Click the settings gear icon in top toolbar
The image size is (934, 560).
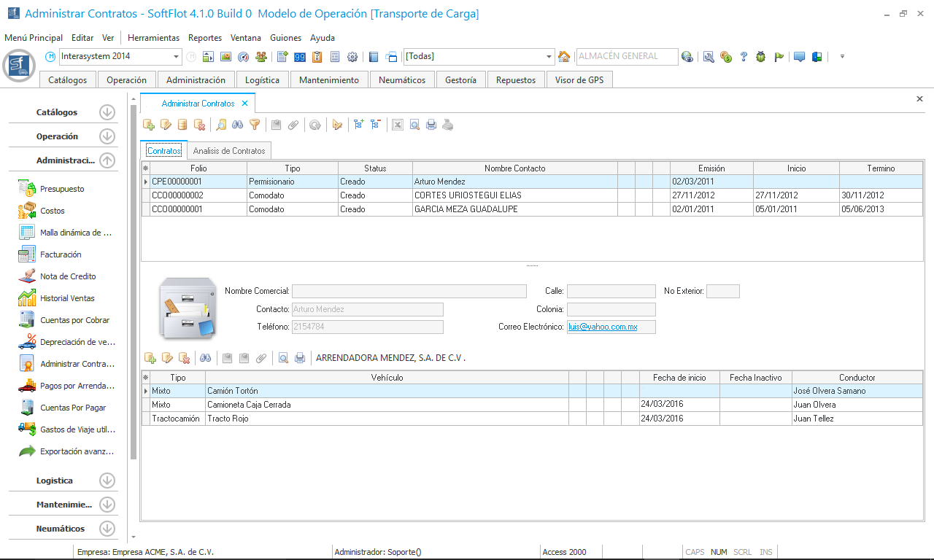tap(352, 57)
